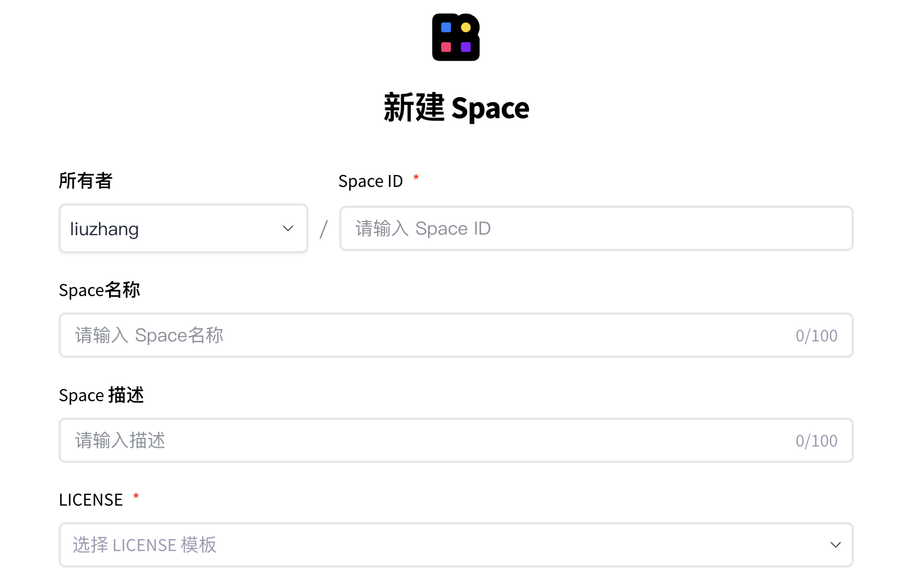Click the chevron arrow in the LICENSE selector

pyautogui.click(x=835, y=545)
